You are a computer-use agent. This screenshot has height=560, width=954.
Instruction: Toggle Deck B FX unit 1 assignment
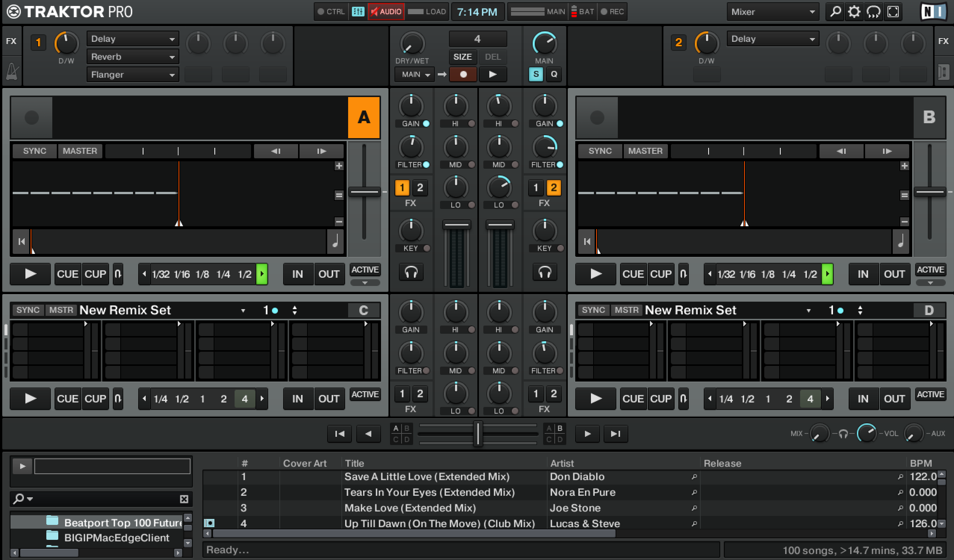pos(535,188)
